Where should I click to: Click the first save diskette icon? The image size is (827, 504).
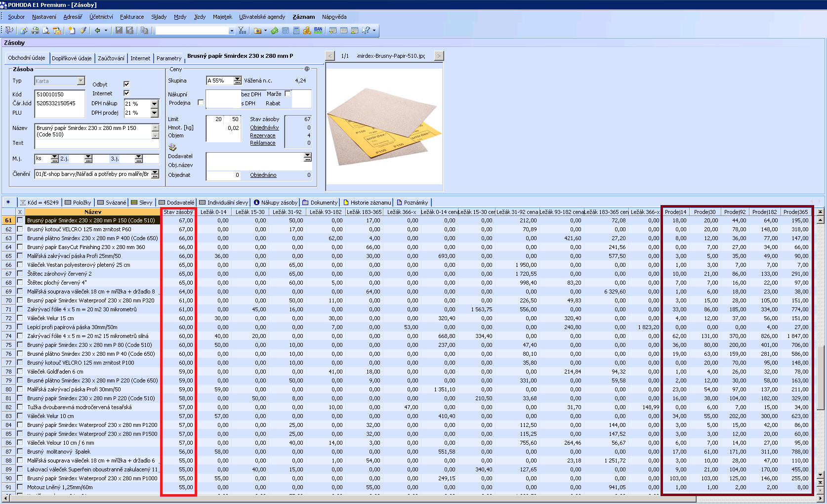point(119,30)
